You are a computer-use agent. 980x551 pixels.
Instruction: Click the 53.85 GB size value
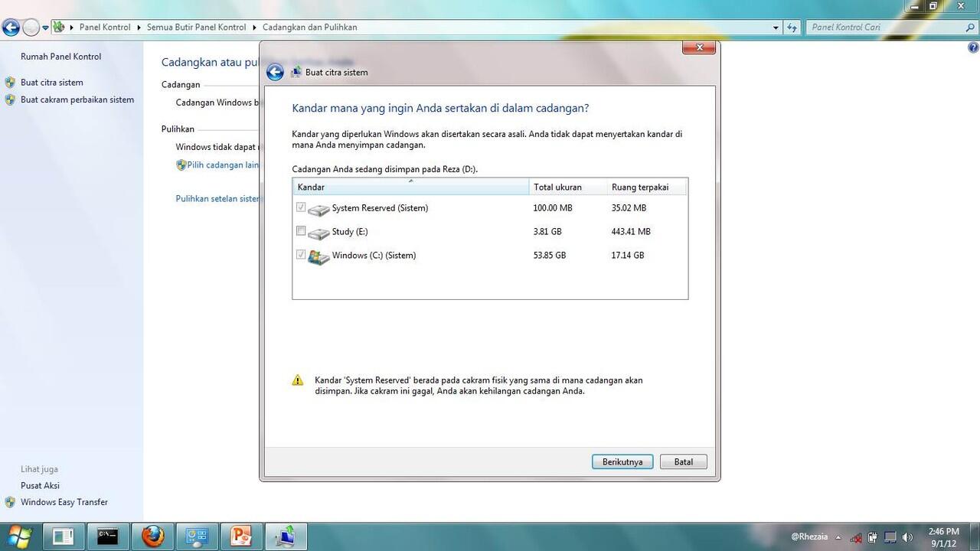coord(550,255)
